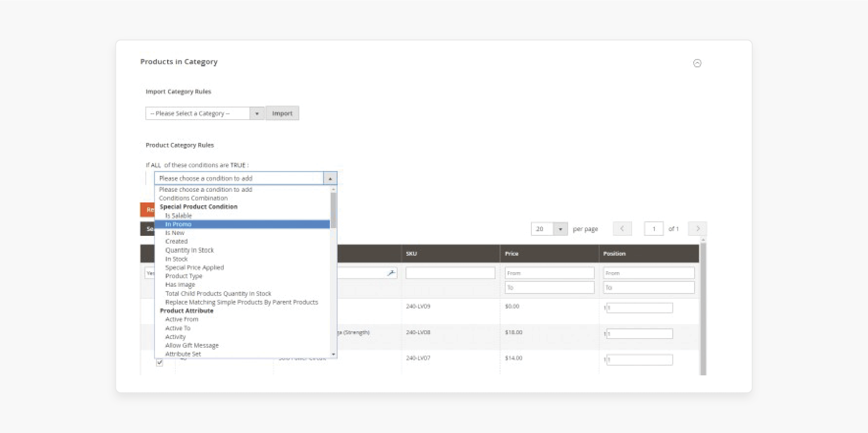
Task: Click the wrench icon in filter field
Action: pos(391,273)
